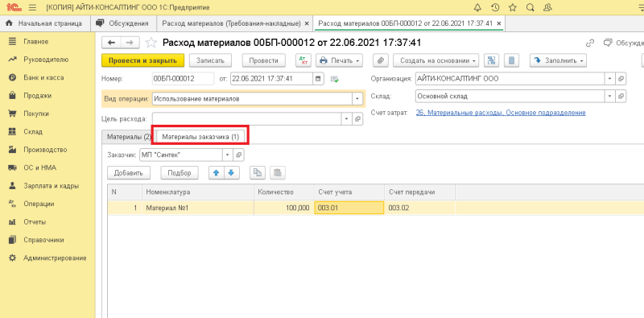Viewport: 644px width, 318px height.
Task: Open report list icon in toolbar
Action: (x=511, y=60)
